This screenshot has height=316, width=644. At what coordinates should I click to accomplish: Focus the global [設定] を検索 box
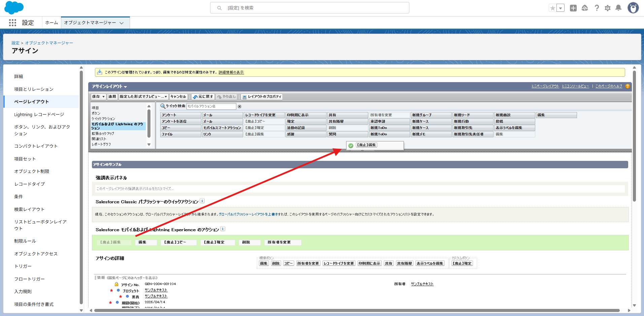pos(309,8)
